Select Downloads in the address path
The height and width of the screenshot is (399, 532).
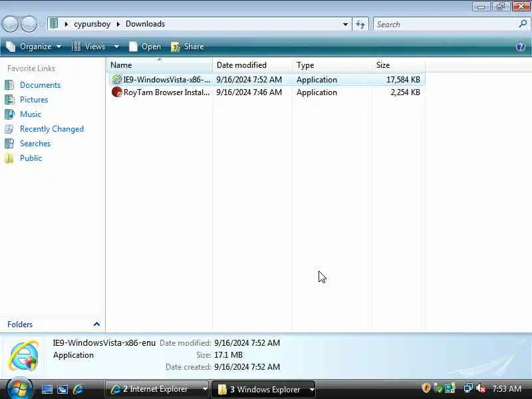tap(145, 24)
